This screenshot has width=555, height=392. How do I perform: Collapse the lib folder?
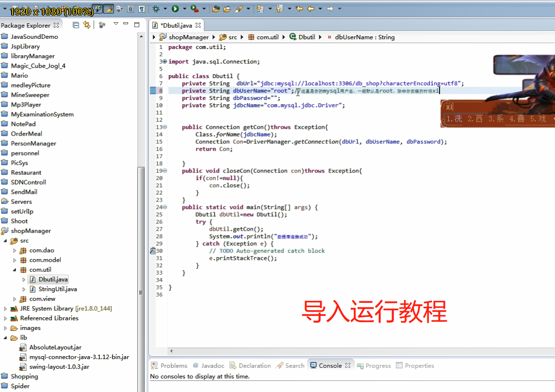click(5, 338)
